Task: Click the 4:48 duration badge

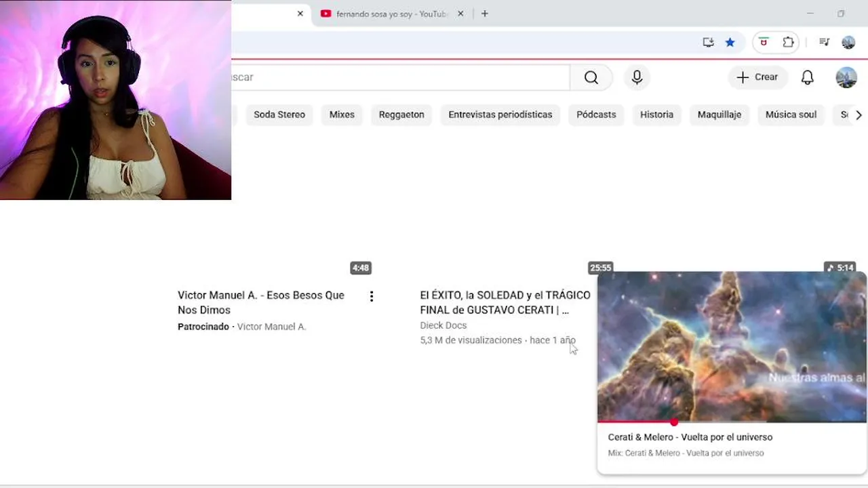Action: point(361,268)
